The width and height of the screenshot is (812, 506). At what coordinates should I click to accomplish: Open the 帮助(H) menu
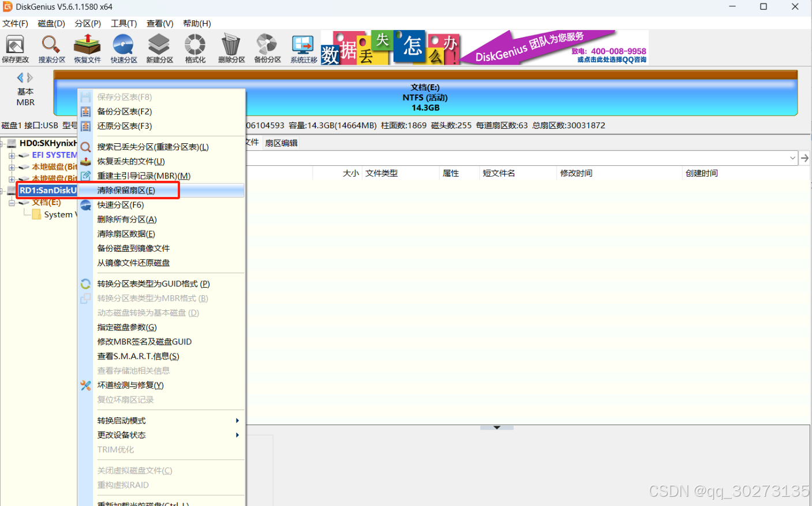197,24
